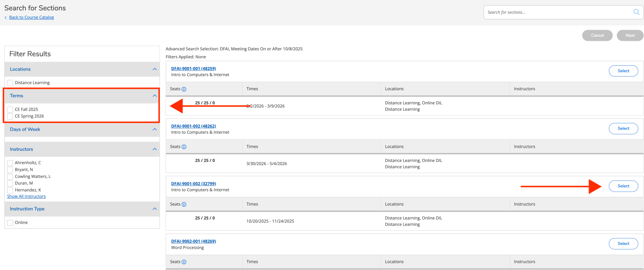Collapse the Locations filter section
This screenshot has height=270, width=644.
(155, 69)
